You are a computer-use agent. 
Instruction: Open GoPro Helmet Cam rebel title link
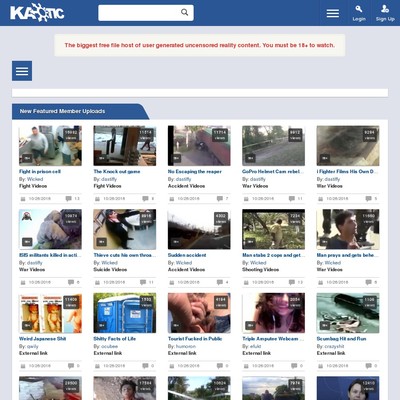[x=273, y=171]
